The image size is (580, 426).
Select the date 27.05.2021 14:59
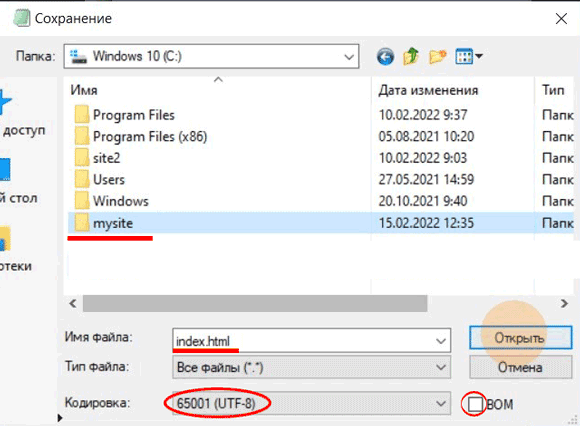coord(426,179)
